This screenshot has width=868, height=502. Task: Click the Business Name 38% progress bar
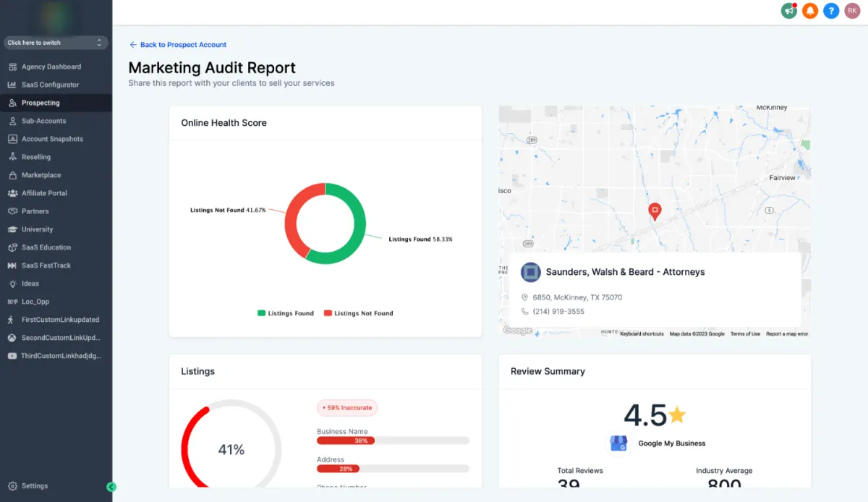click(x=393, y=441)
